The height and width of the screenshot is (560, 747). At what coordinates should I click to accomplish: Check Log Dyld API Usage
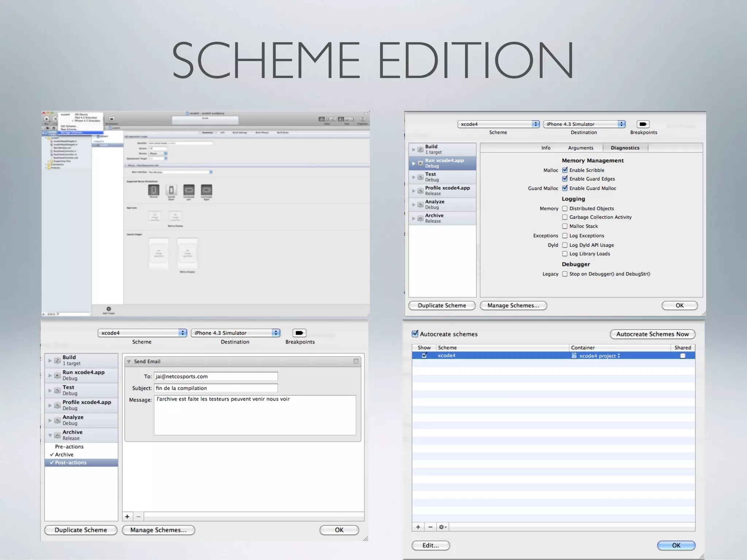click(565, 245)
